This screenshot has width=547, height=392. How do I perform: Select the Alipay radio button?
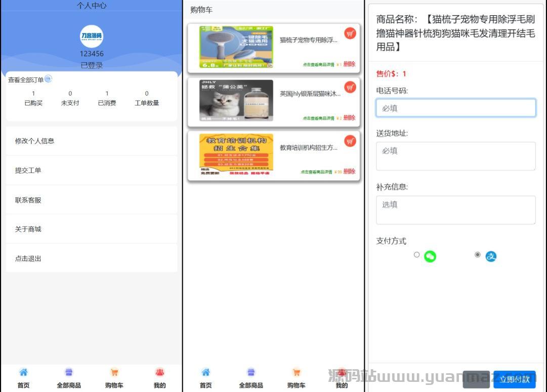[x=477, y=255]
